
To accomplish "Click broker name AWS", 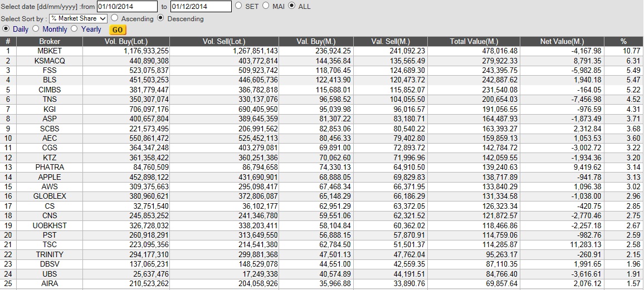I will [x=50, y=186].
